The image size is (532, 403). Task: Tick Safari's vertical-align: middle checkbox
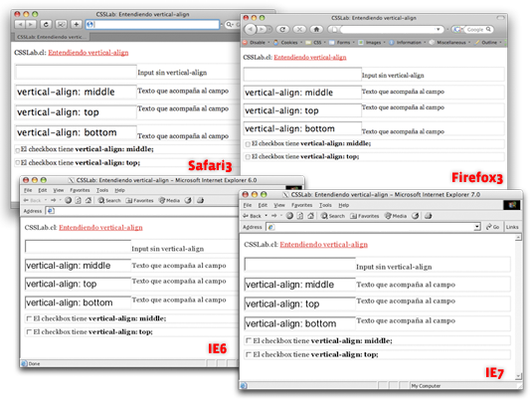tap(17, 149)
